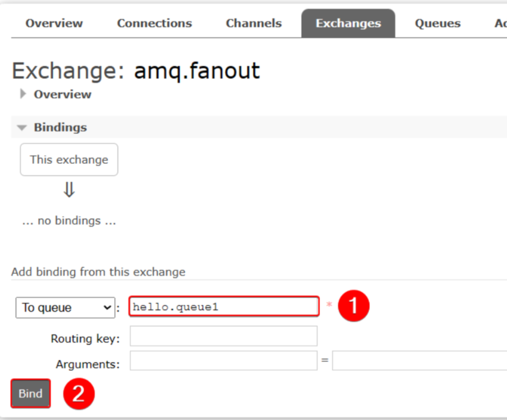Image resolution: width=507 pixels, height=420 pixels.
Task: Expand the Overview section triangle under the heading
Action: [x=23, y=94]
